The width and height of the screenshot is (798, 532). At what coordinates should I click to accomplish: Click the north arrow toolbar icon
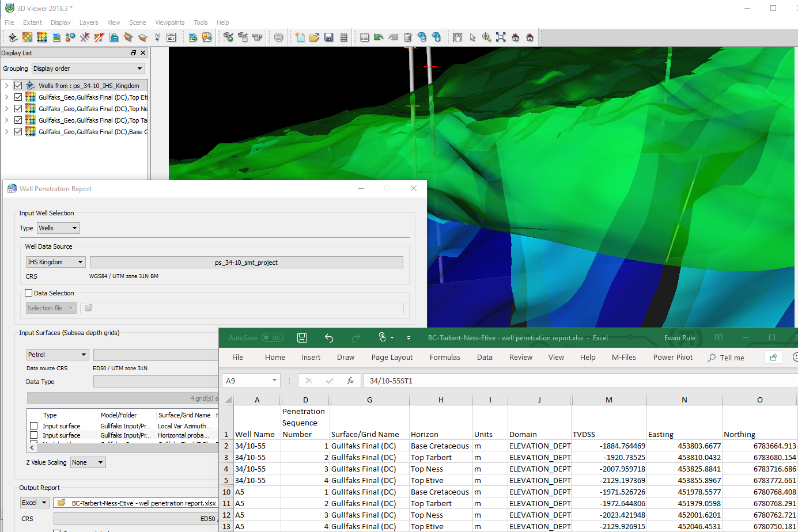coord(157,37)
